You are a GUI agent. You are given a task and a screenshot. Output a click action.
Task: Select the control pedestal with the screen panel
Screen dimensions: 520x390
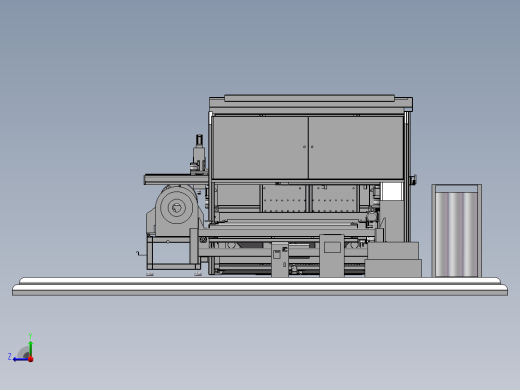[x=332, y=256]
